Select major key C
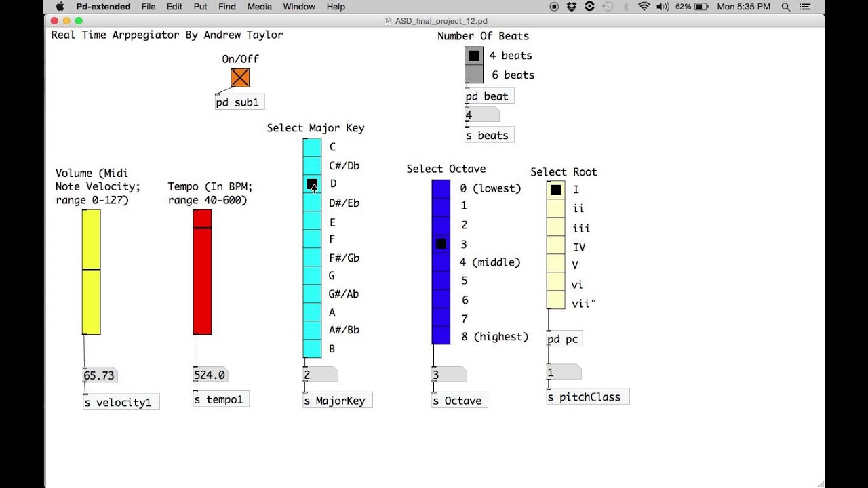Screen dimensions: 868x488 [x=312, y=147]
